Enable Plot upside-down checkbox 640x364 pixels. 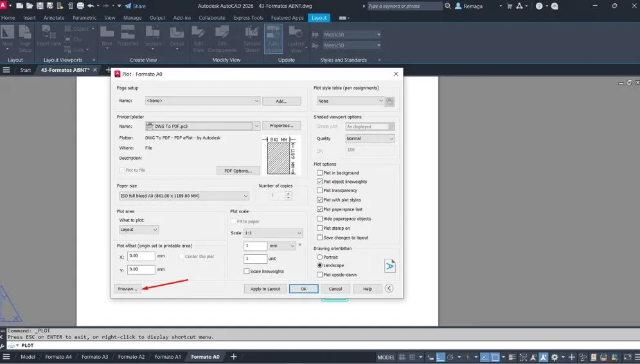(x=319, y=275)
